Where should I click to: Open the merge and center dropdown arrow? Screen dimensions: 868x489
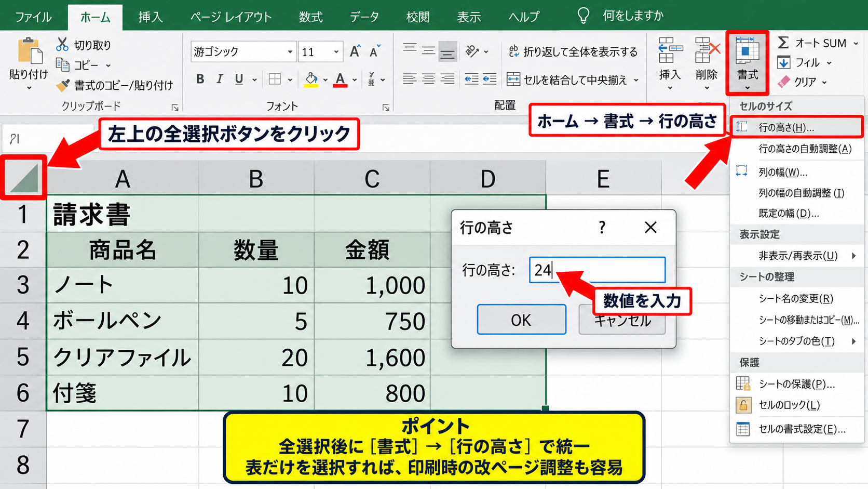coord(636,80)
